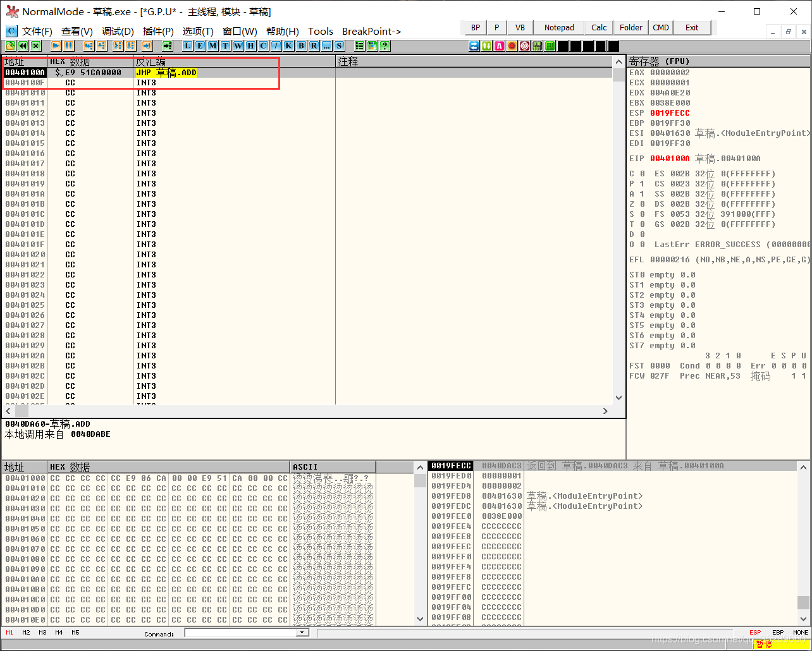Click the red record-circle plugin icon

tap(512, 46)
